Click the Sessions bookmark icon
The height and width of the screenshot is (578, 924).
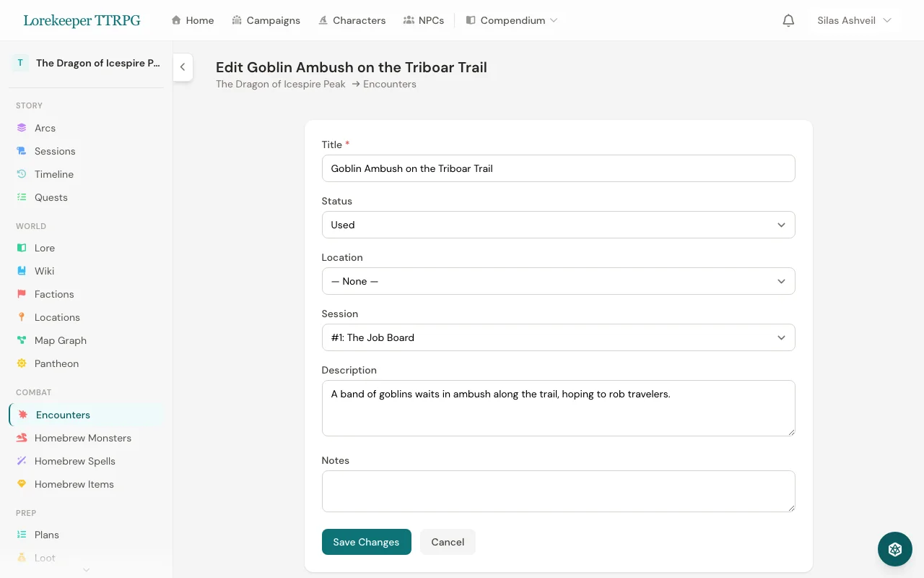tap(22, 151)
